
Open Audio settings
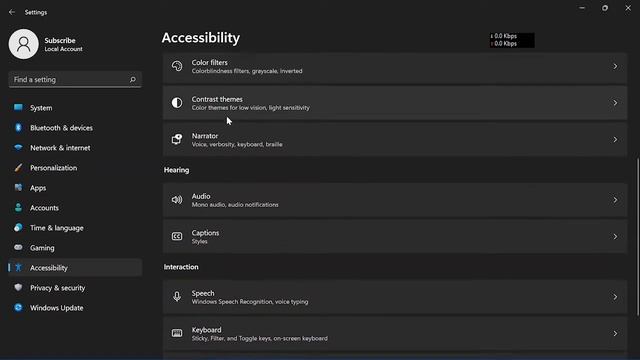(x=395, y=200)
